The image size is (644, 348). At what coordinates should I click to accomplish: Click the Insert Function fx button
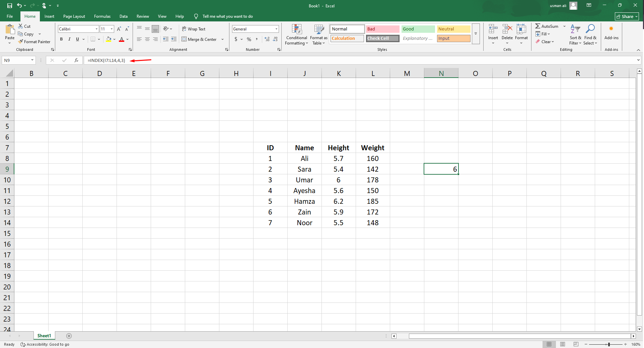(76, 60)
